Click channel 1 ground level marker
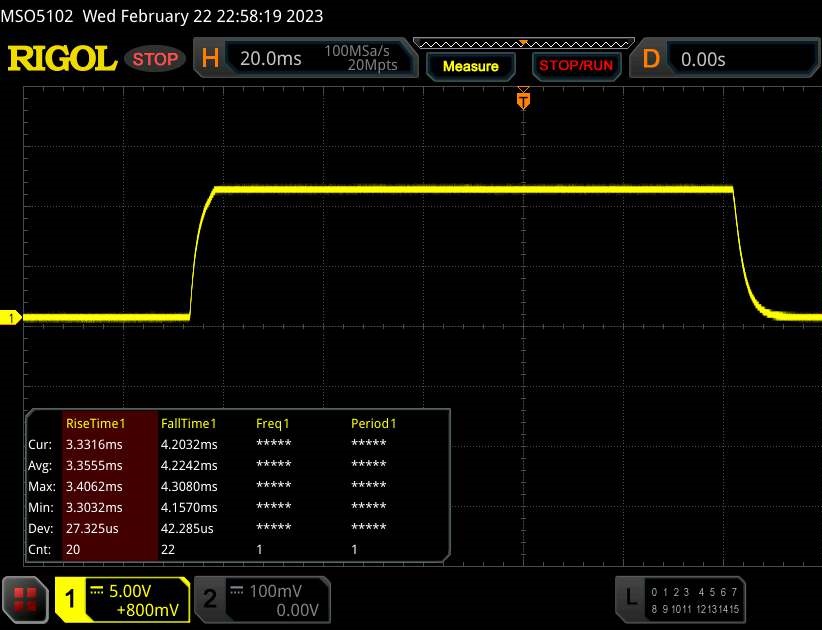 click(x=10, y=318)
